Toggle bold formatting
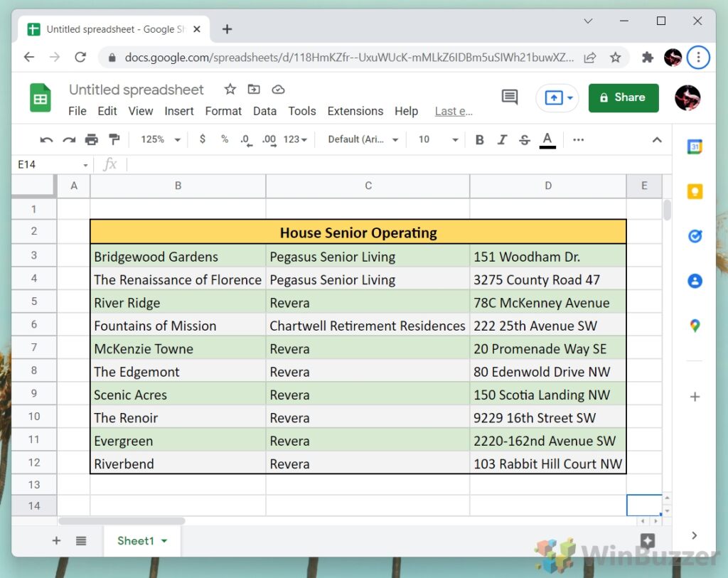This screenshot has height=578, width=728. tap(479, 140)
